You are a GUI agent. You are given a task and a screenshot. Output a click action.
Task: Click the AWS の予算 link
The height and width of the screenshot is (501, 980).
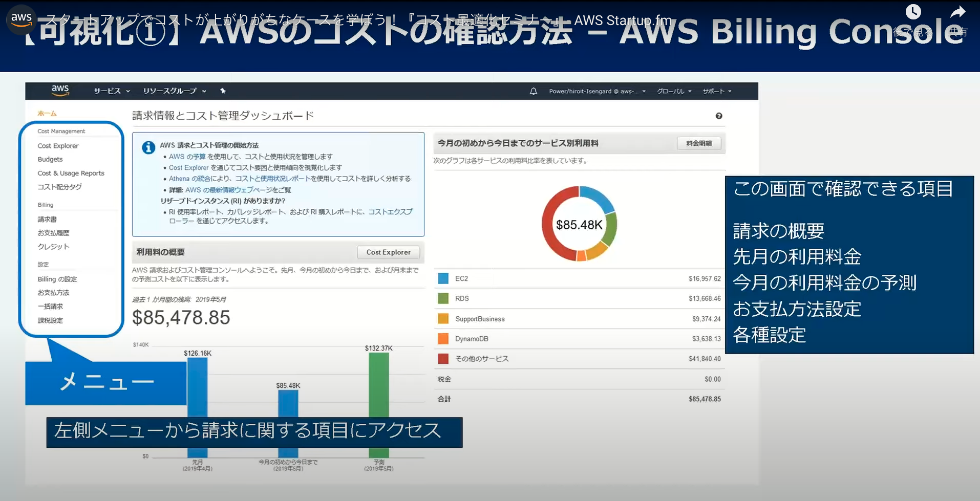(187, 157)
